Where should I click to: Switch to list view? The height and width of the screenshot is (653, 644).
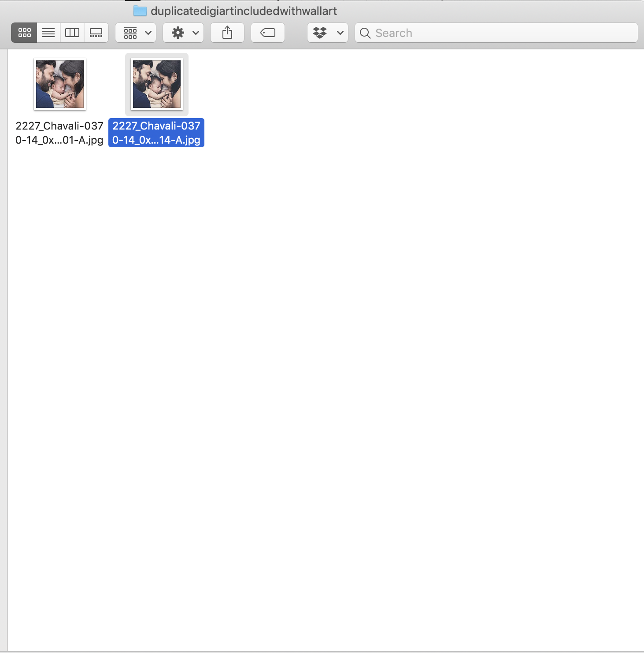tap(48, 33)
